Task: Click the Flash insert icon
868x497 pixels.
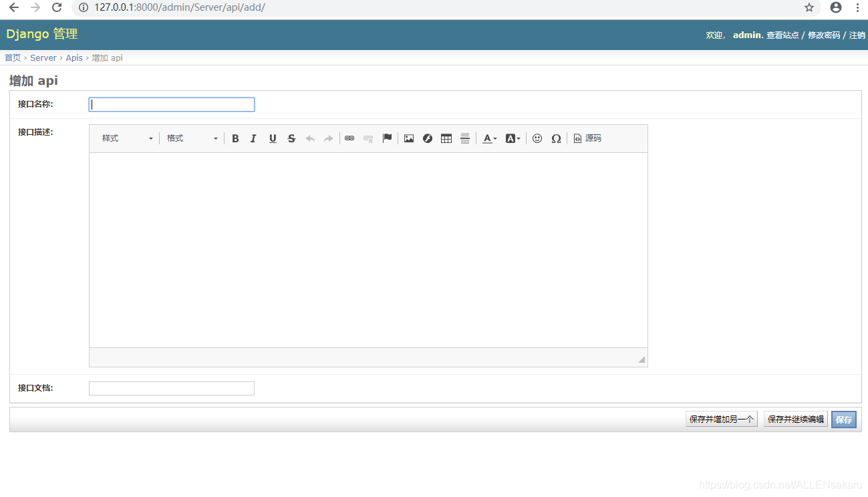Action: point(428,138)
